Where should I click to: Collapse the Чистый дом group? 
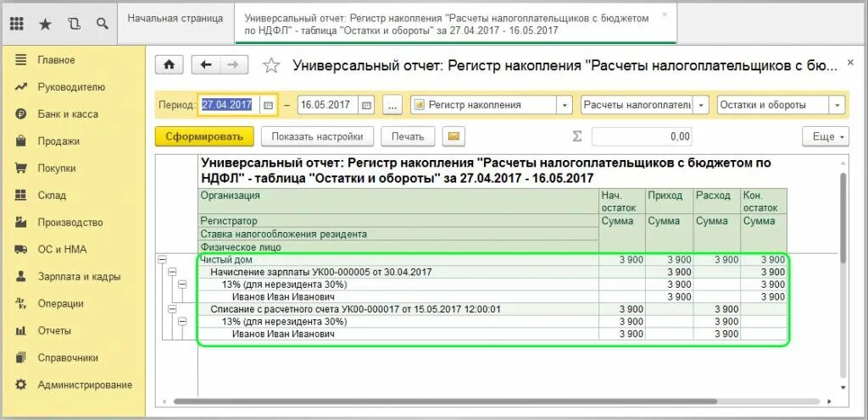tap(162, 260)
